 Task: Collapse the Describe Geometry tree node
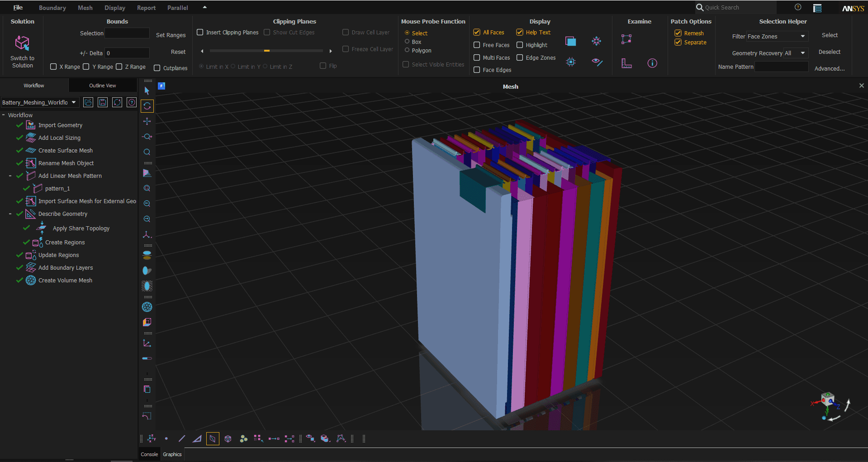click(x=10, y=213)
